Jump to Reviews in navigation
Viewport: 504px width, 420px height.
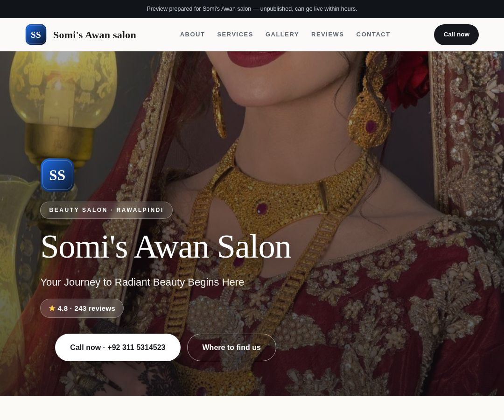click(327, 35)
